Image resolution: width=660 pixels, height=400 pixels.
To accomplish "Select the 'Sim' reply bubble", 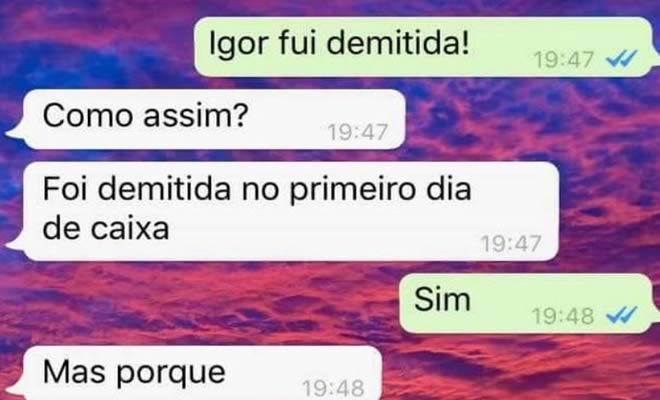I will (528, 303).
